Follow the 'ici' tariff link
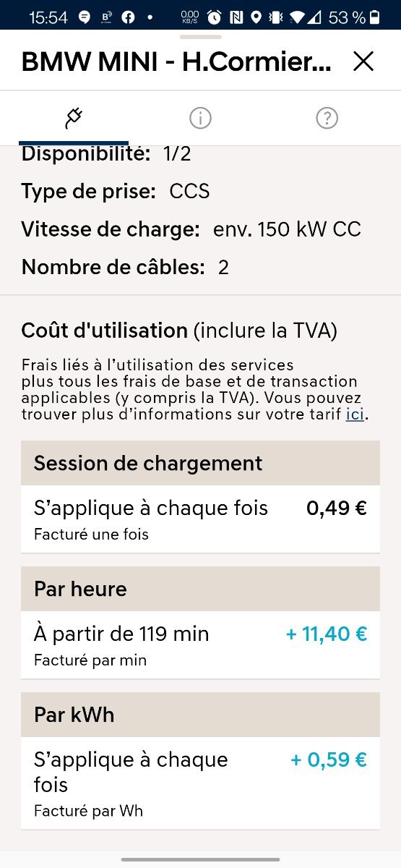This screenshot has height=868, width=401. (x=355, y=414)
